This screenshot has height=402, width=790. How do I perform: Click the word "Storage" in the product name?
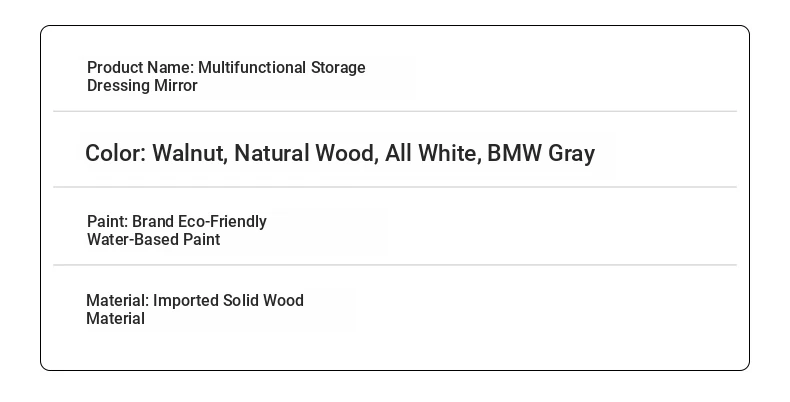tap(338, 68)
